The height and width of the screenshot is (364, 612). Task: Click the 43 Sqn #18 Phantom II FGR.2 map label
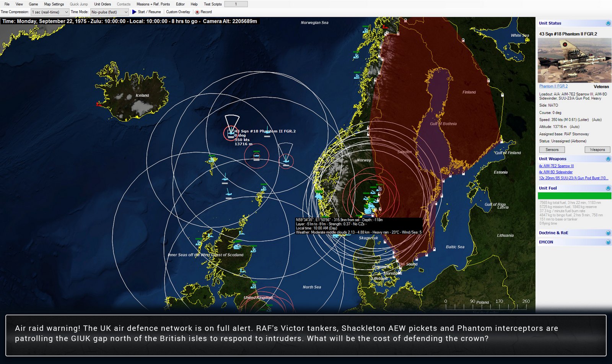(265, 131)
